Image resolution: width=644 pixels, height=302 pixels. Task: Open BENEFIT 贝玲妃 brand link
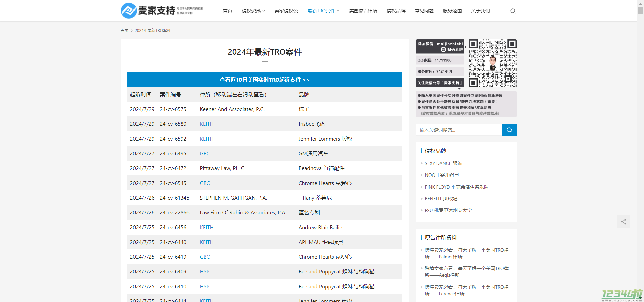[x=441, y=199]
